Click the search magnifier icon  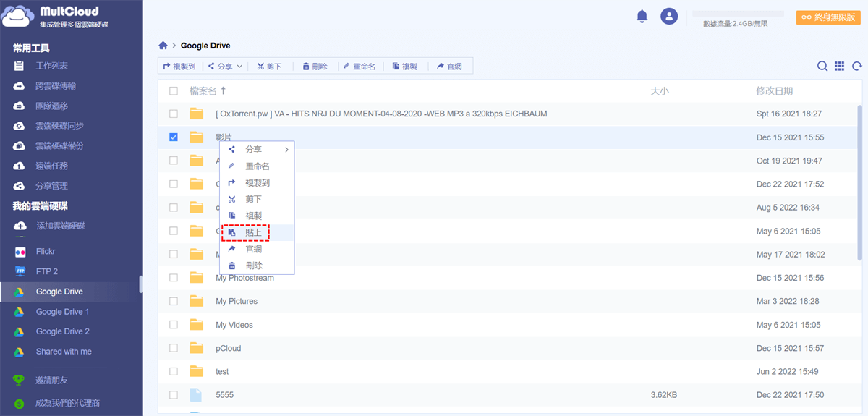pos(822,67)
